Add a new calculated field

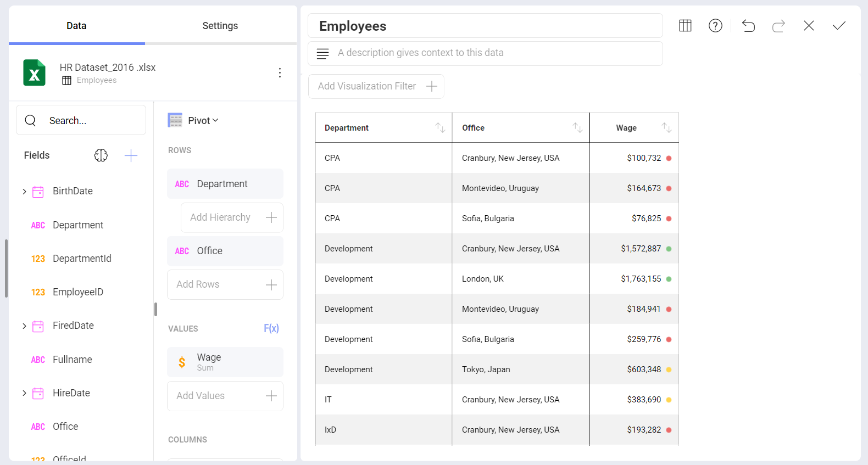131,155
